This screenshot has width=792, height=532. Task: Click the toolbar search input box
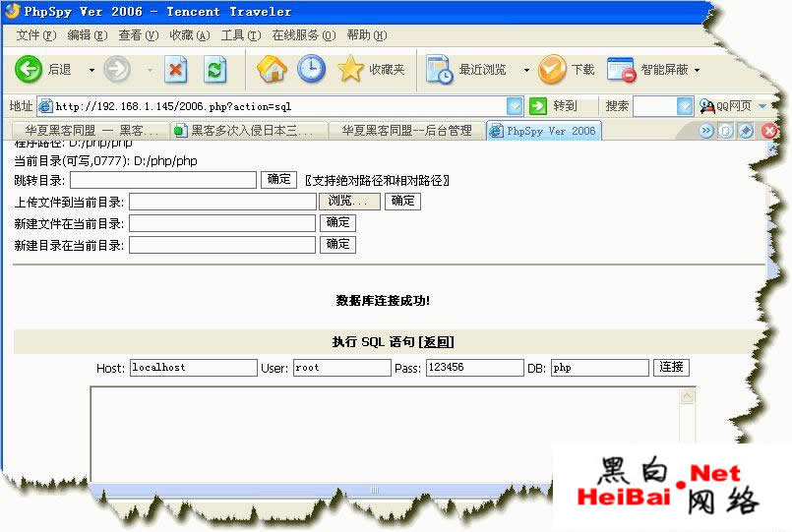coord(655,106)
